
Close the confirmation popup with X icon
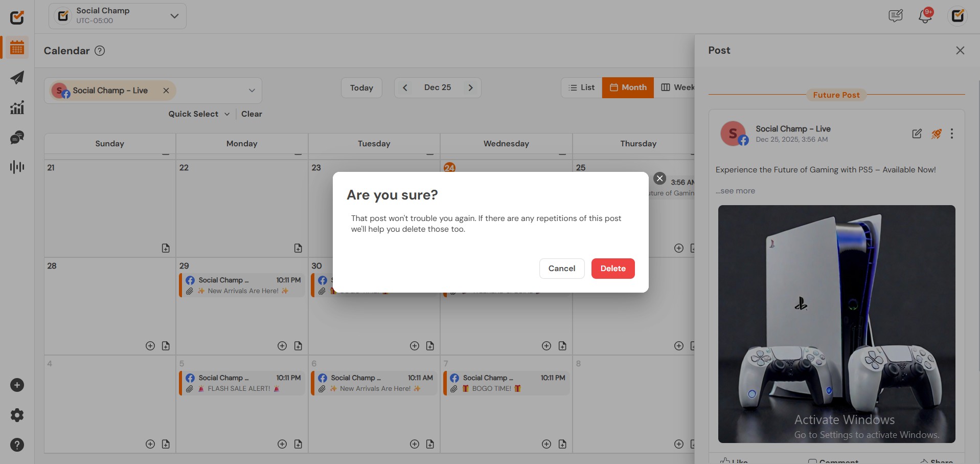pos(659,179)
